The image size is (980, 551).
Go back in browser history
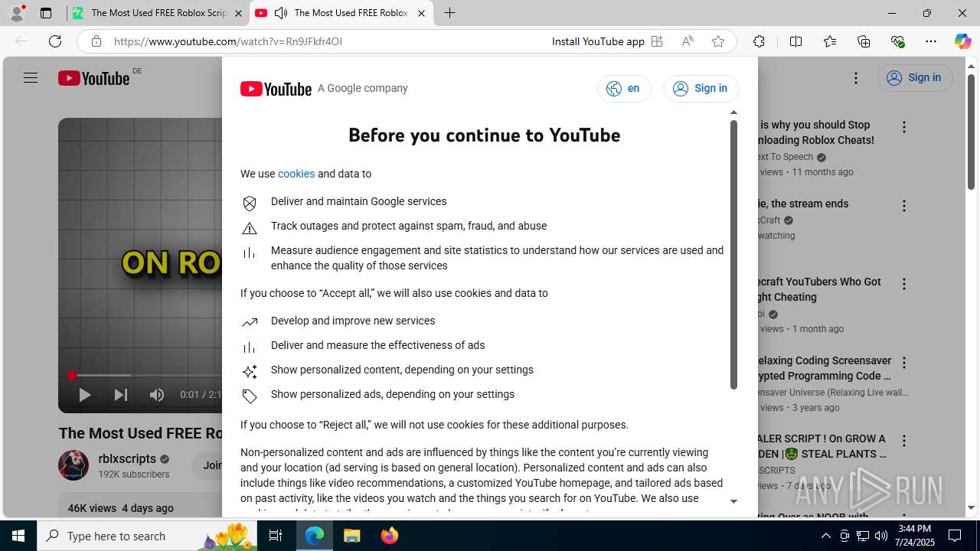pyautogui.click(x=21, y=41)
